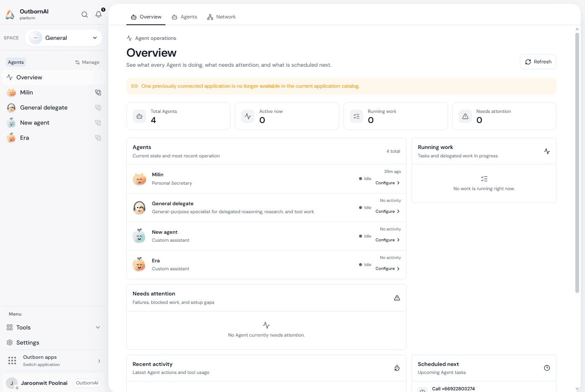
Task: Click the disconnected application warning banner
Action: (341, 86)
